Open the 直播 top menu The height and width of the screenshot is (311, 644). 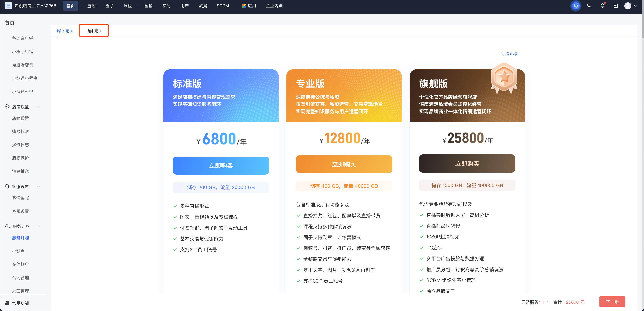click(91, 6)
